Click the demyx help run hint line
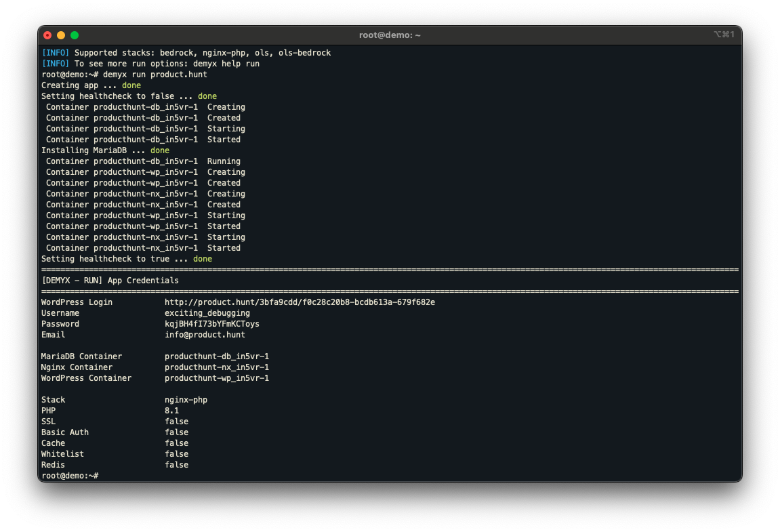The width and height of the screenshot is (780, 532). pyautogui.click(x=150, y=64)
